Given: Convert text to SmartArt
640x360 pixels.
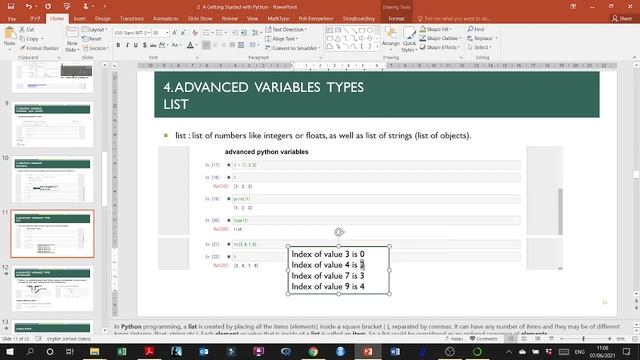Looking at the screenshot, I should 292,48.
